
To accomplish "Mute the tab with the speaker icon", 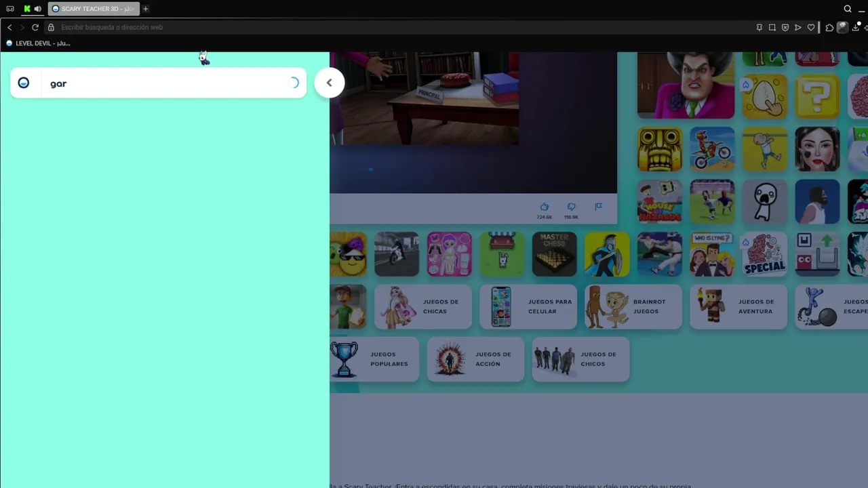I will point(37,9).
